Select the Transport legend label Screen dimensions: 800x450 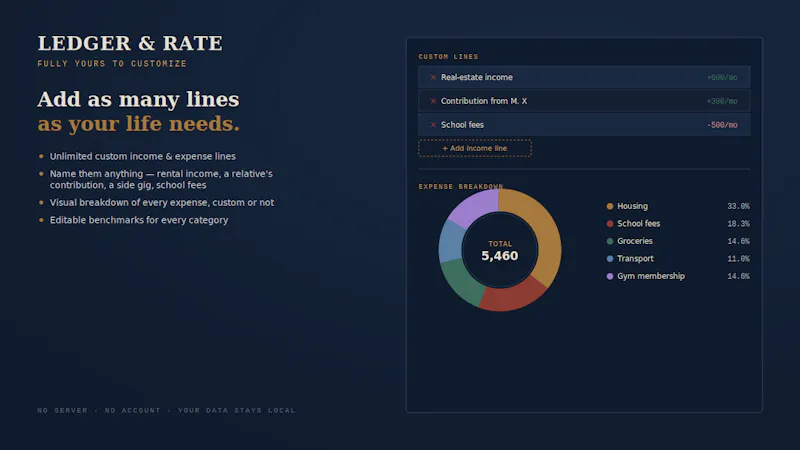pyautogui.click(x=635, y=259)
